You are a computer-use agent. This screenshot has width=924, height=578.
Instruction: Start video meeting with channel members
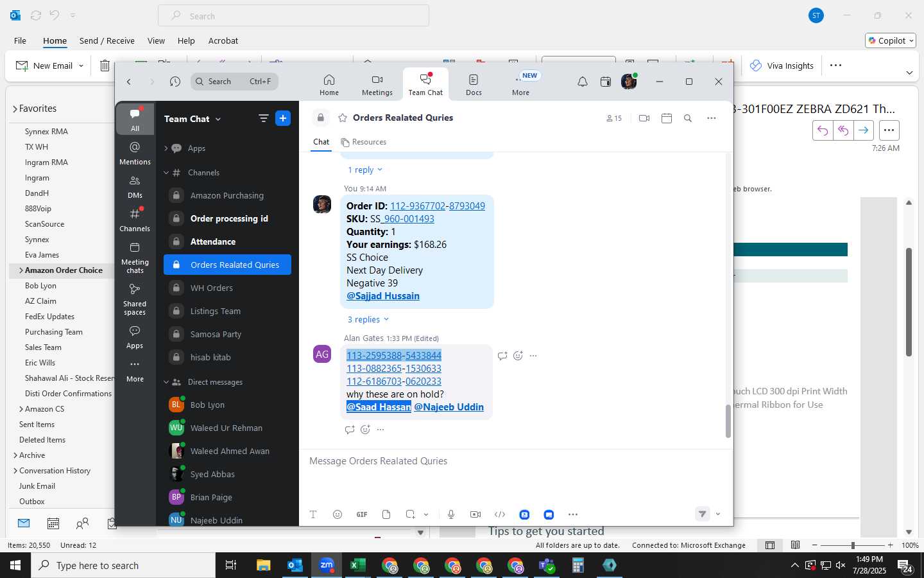pos(645,118)
